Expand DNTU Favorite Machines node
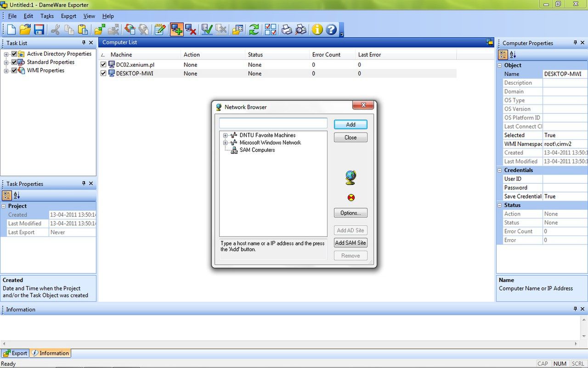This screenshot has width=588, height=368. (226, 136)
